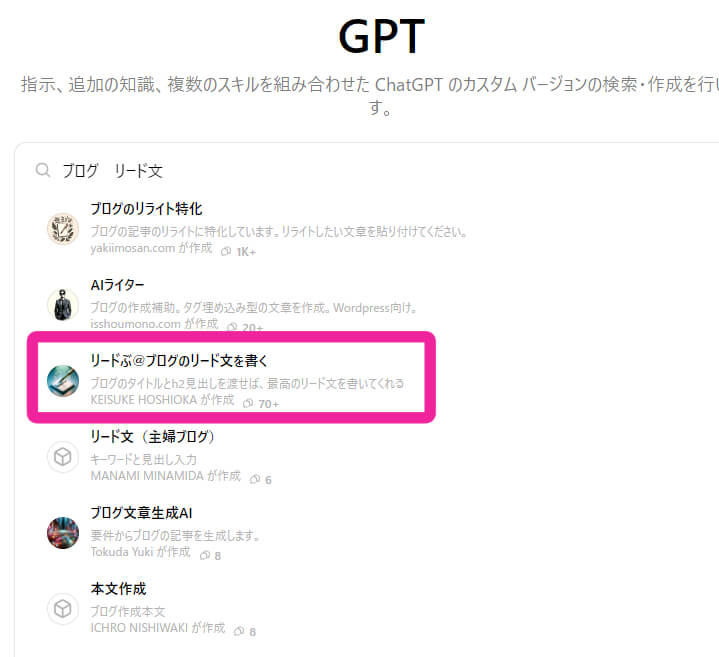The height and width of the screenshot is (657, 719).
Task: Select the cube icon for 本文作成
Action: [x=63, y=609]
